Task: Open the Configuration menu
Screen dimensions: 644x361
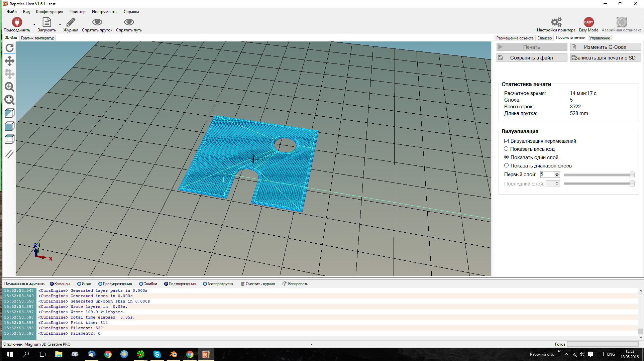Action: point(49,12)
